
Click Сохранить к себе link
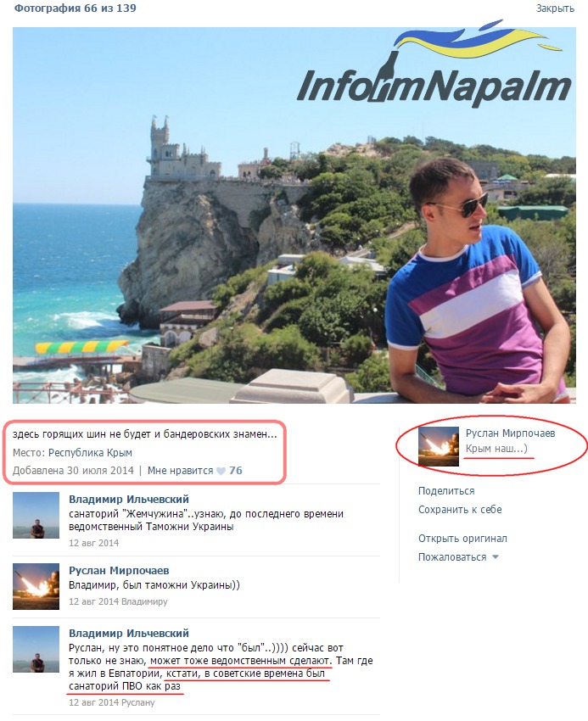pyautogui.click(x=460, y=510)
